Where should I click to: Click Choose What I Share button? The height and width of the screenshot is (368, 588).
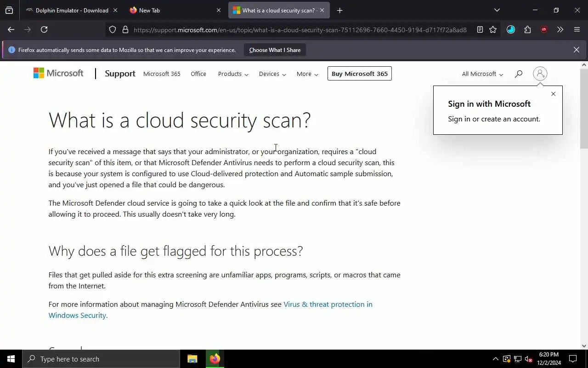275,50
